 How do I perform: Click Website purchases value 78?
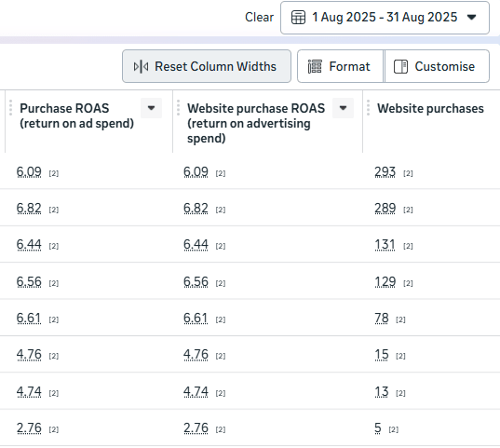click(x=382, y=319)
